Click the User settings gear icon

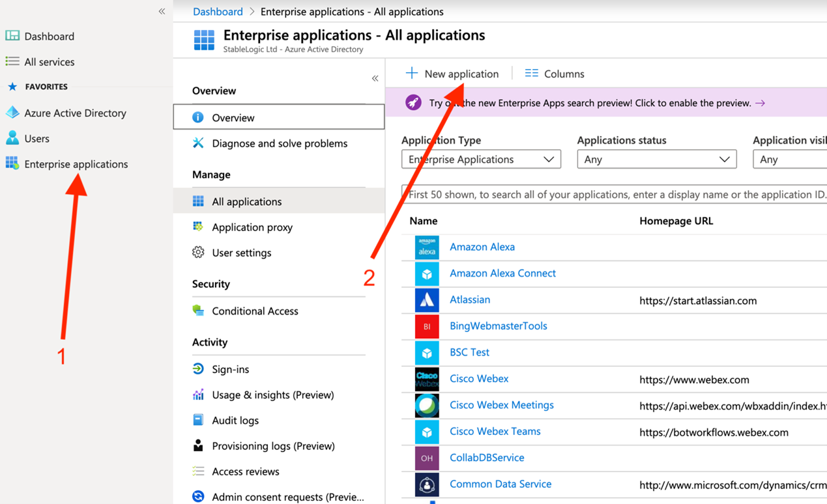point(198,252)
